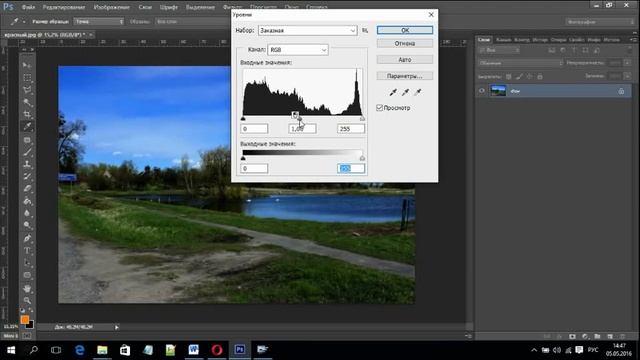Pick the gray point eyedropper in Levels
The height and width of the screenshot is (360, 640).
(x=405, y=92)
